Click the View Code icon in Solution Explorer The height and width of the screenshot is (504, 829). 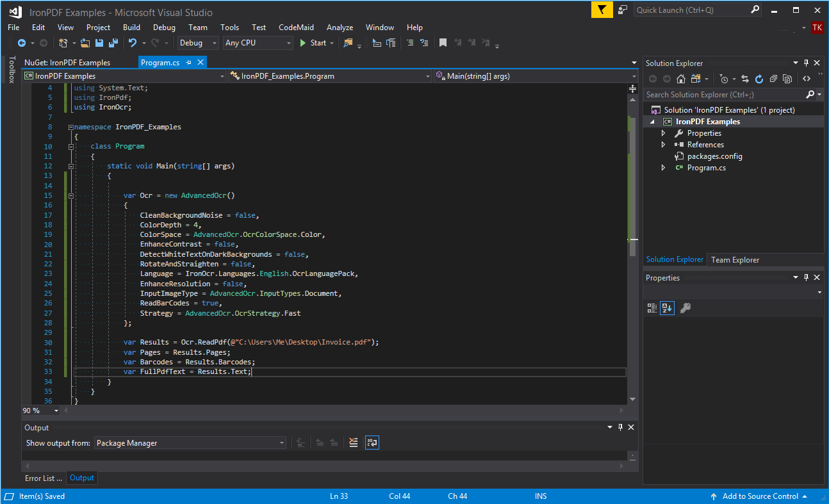[x=807, y=79]
